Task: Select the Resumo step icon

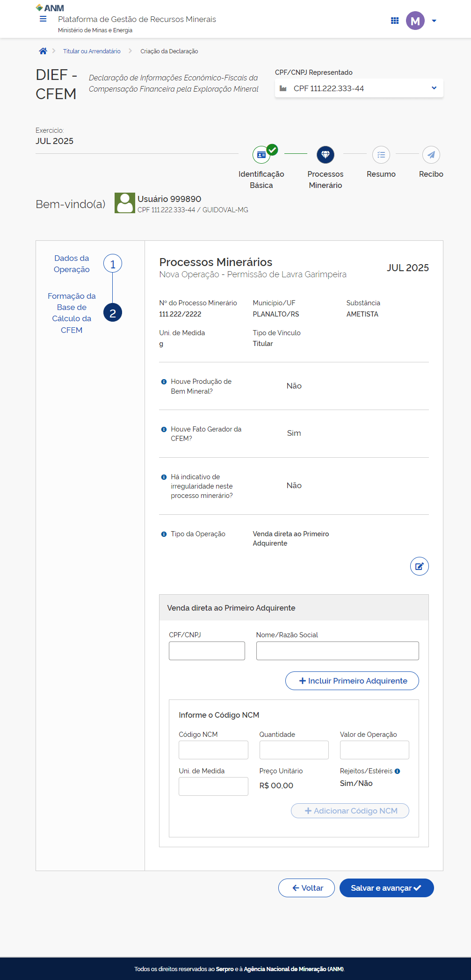Action: pyautogui.click(x=381, y=155)
